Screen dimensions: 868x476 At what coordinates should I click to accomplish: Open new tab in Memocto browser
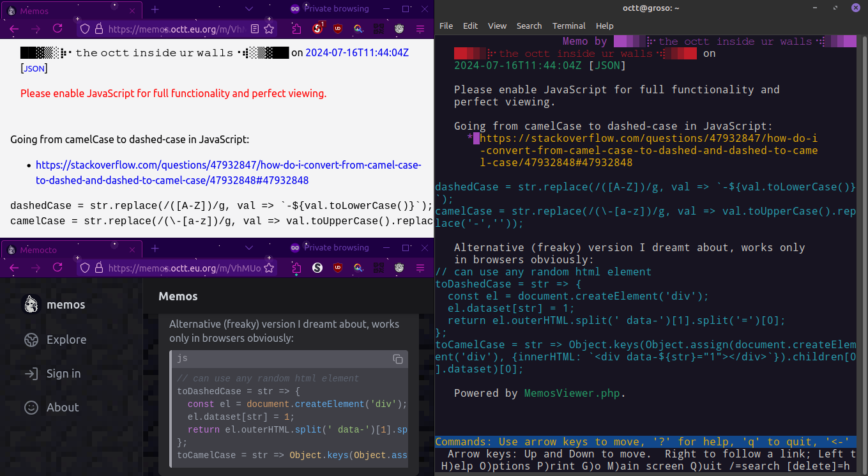coord(155,249)
